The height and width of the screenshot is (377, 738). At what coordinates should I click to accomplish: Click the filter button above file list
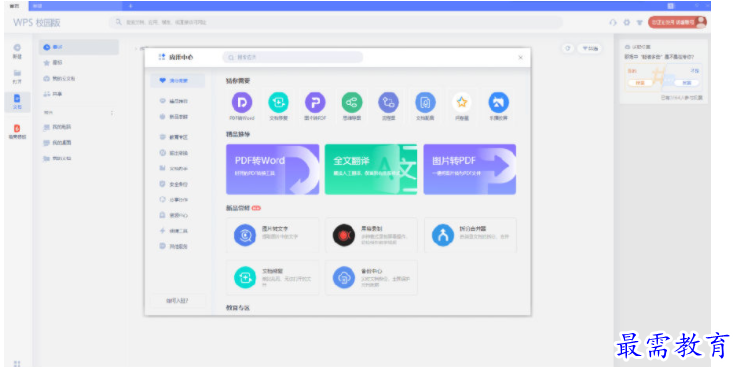[x=590, y=48]
